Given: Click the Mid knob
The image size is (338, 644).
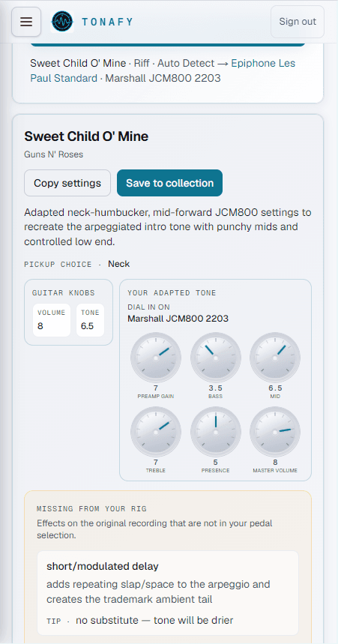Looking at the screenshot, I should tap(275, 358).
